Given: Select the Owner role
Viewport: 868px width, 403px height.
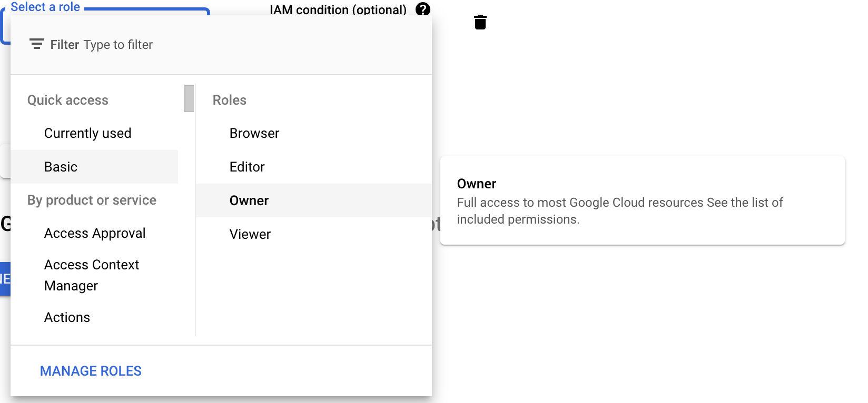Looking at the screenshot, I should coord(313,200).
